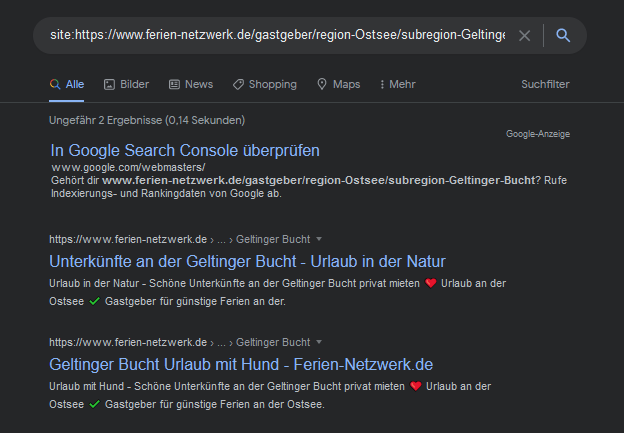Expand dropdown arrow beside first result URL
Viewport: 624px width, 433px height.
click(x=319, y=240)
